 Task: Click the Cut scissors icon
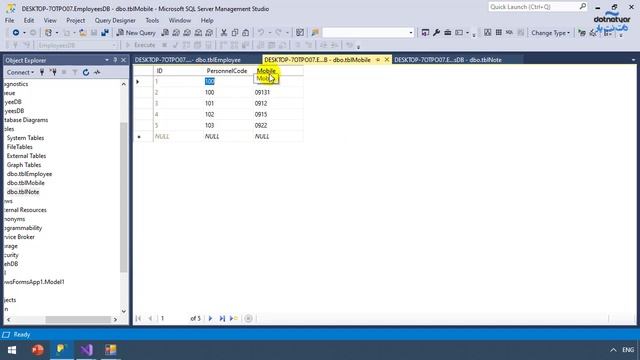224,33
